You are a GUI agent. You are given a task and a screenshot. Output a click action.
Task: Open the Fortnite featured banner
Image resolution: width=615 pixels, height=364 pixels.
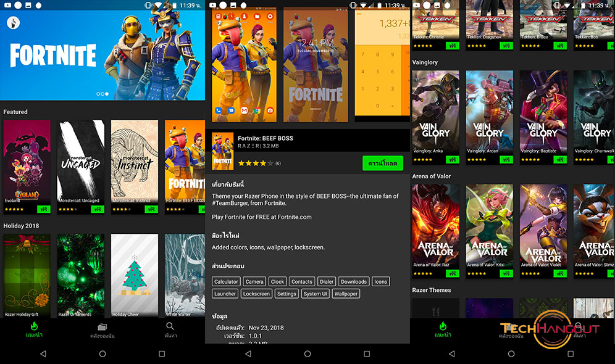tap(102, 55)
